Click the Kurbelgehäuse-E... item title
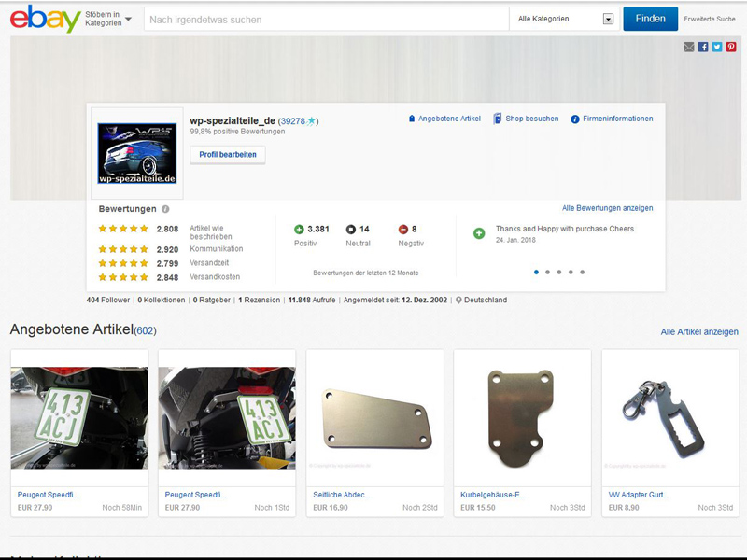This screenshot has height=560, width=747. click(x=493, y=495)
